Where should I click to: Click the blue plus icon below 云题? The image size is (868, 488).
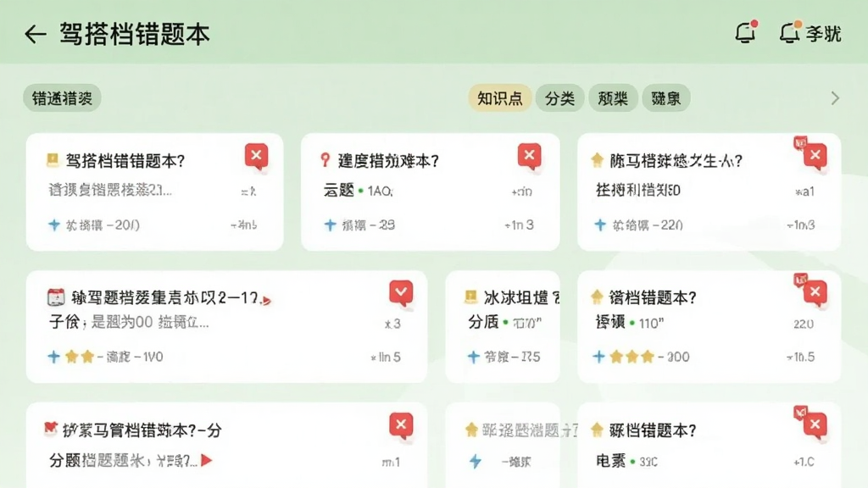point(330,225)
